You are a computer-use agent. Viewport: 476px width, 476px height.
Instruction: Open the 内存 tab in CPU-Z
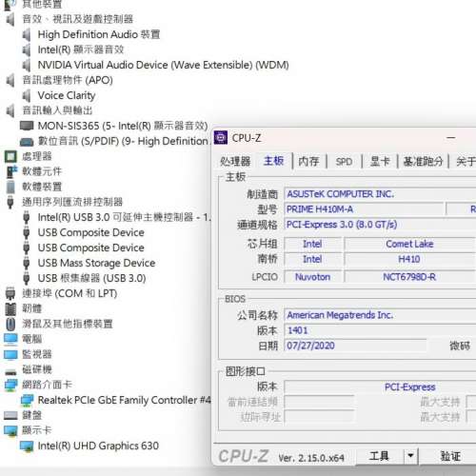click(x=308, y=161)
